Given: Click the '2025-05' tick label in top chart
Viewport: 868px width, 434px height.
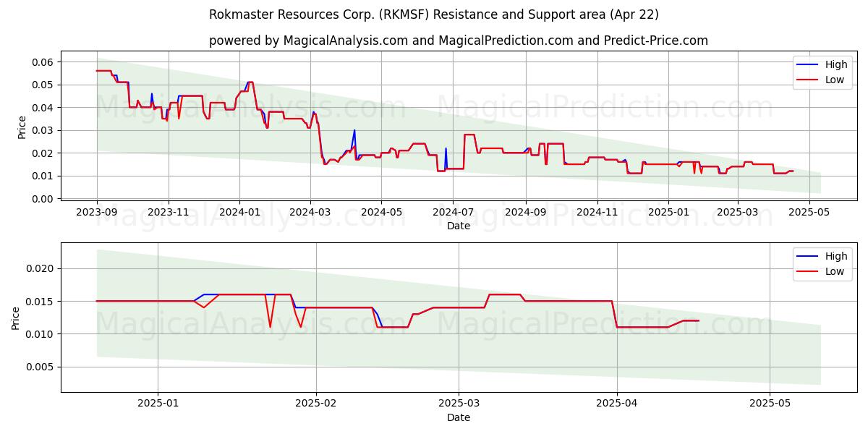Looking at the screenshot, I should [809, 212].
